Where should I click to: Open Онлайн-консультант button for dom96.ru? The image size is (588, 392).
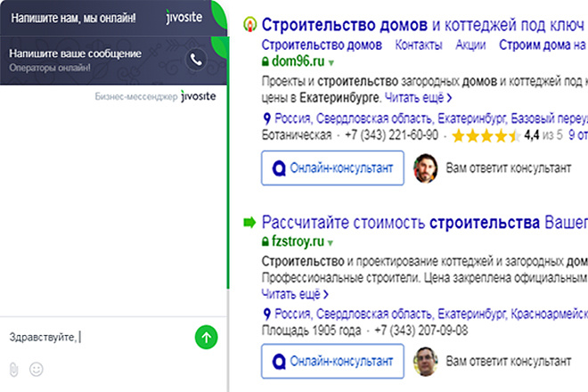click(x=332, y=168)
